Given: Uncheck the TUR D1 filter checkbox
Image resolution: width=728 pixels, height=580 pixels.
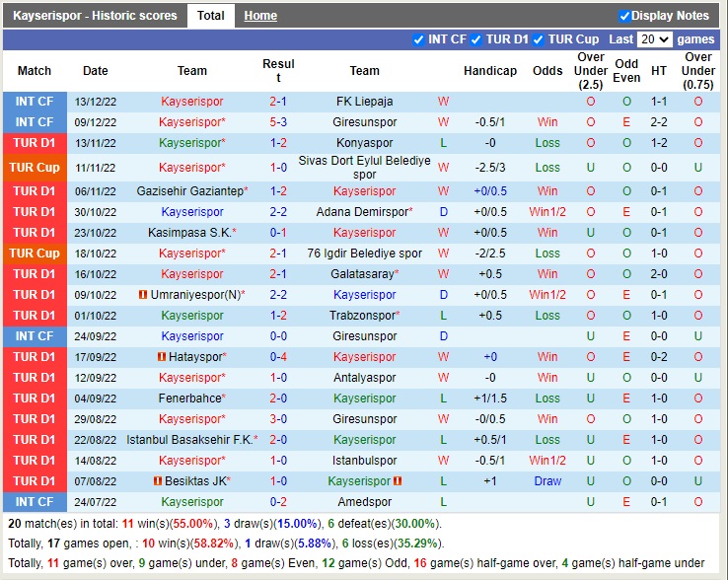Looking at the screenshot, I should point(476,39).
